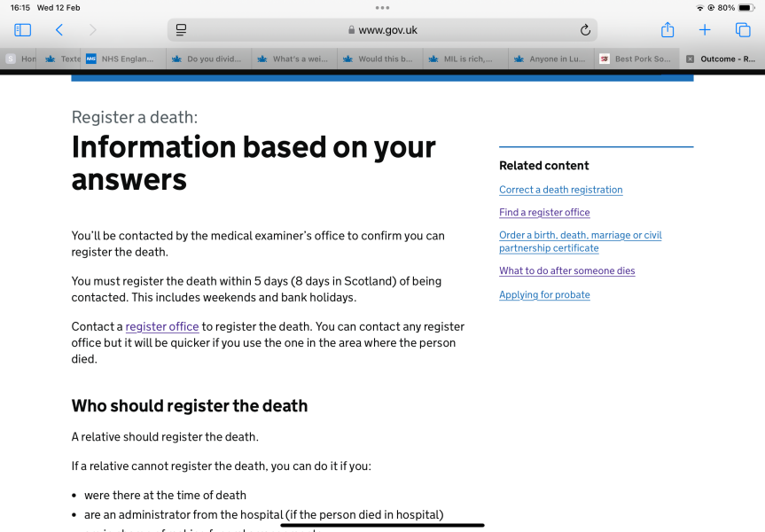Viewport: 765px width, 532px height.
Task: Open Find a register office link
Action: (x=544, y=212)
